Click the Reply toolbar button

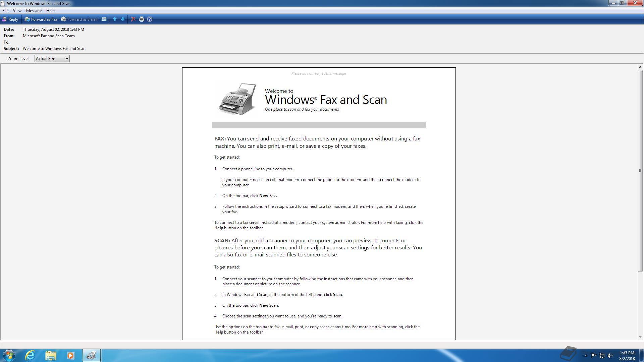[x=10, y=19]
